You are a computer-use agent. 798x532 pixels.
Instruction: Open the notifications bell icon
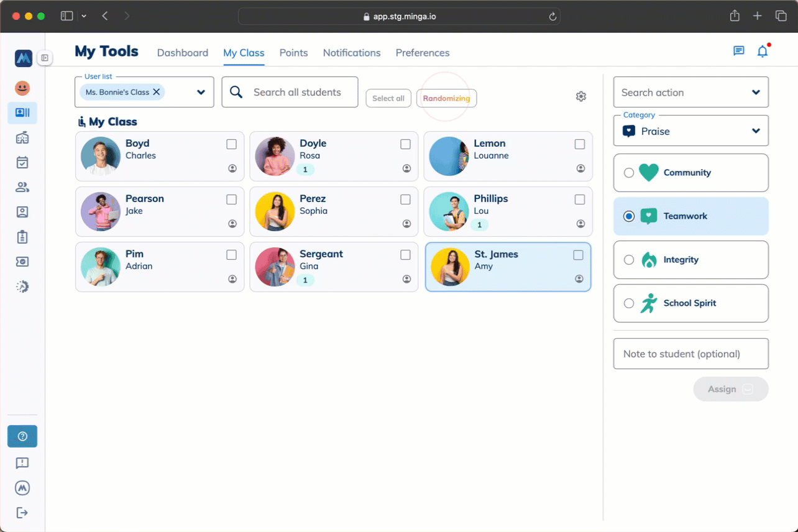(763, 52)
